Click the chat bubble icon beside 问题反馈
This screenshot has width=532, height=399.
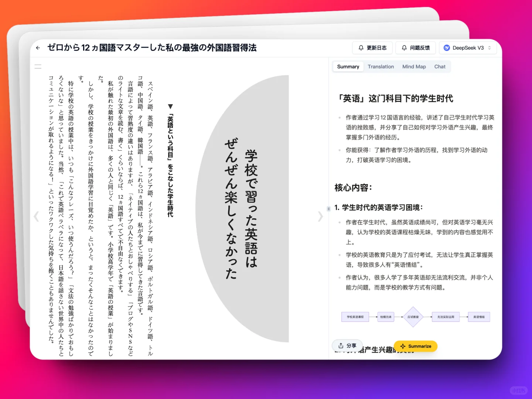click(404, 48)
